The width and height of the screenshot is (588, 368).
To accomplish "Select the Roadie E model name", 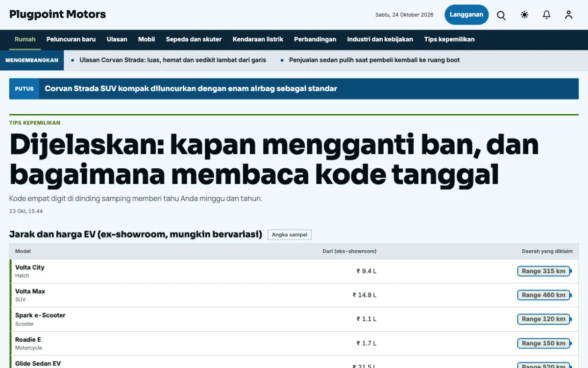I will [x=28, y=340].
